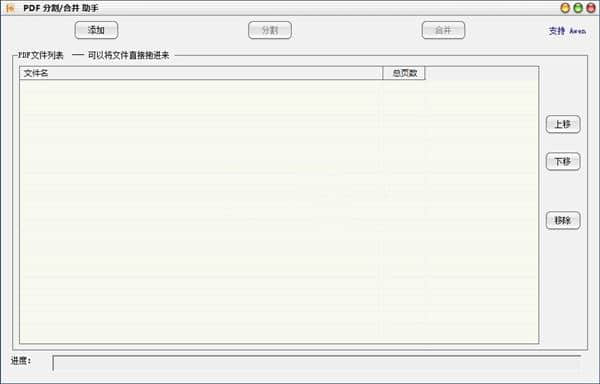This screenshot has height=384, width=600.
Task: Click the 分割 split button
Action: click(270, 30)
